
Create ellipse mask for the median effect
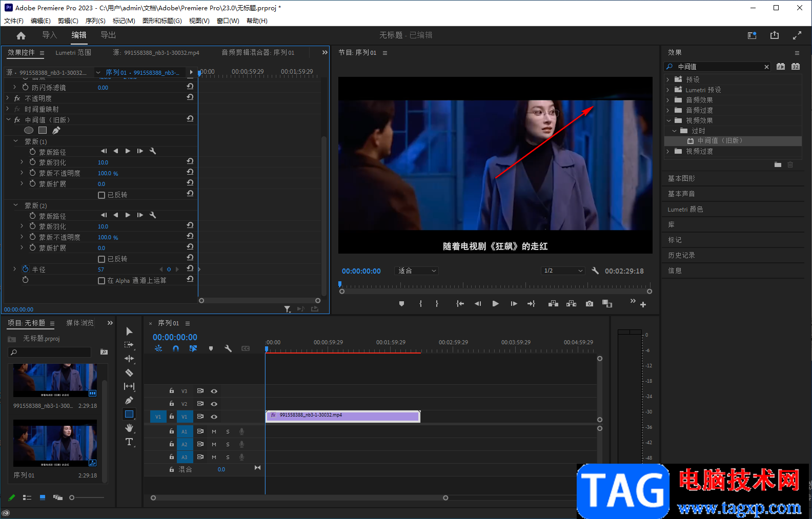tap(29, 130)
